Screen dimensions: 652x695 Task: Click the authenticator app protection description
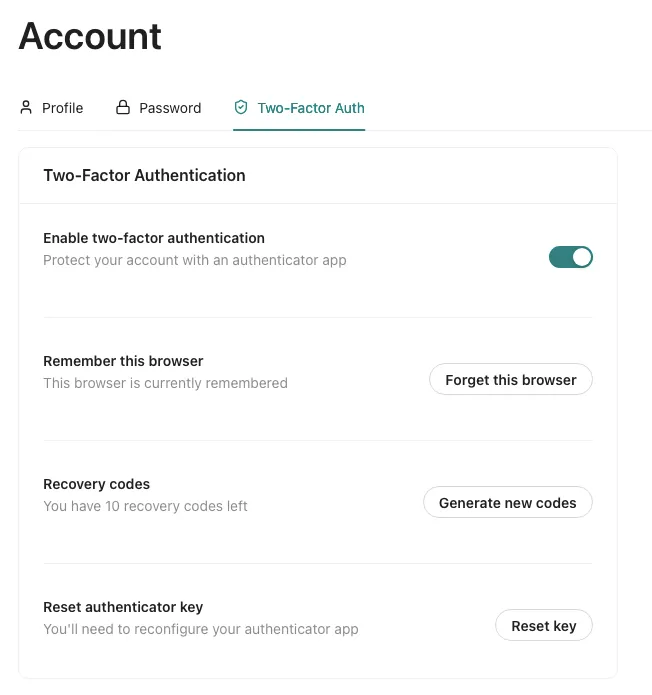point(195,260)
